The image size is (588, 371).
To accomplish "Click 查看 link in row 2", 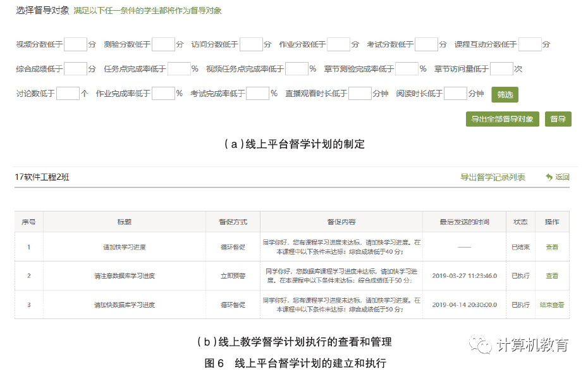I will pos(552,276).
